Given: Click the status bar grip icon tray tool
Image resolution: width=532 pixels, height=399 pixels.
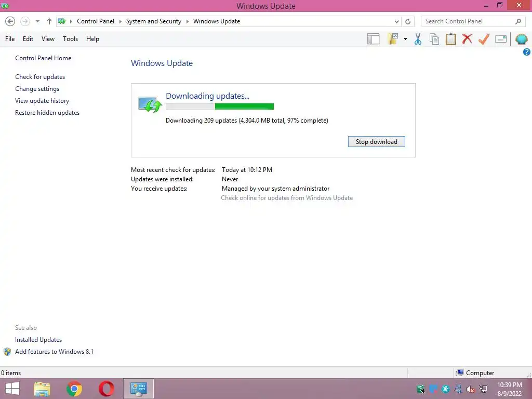Looking at the screenshot, I should tap(529, 375).
